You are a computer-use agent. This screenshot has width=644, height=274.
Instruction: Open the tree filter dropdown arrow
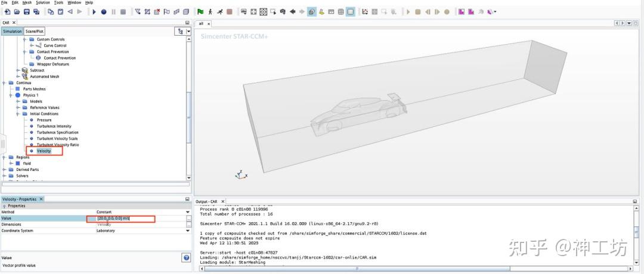pos(188,31)
